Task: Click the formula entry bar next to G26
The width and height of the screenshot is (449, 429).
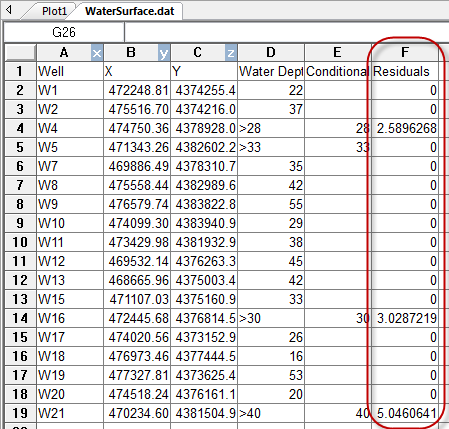Action: coord(287,32)
